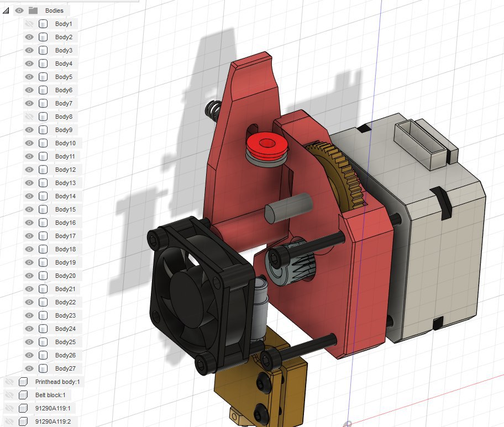504x427 pixels.
Task: Collapse the Bodies folder tree
Action: click(6, 10)
